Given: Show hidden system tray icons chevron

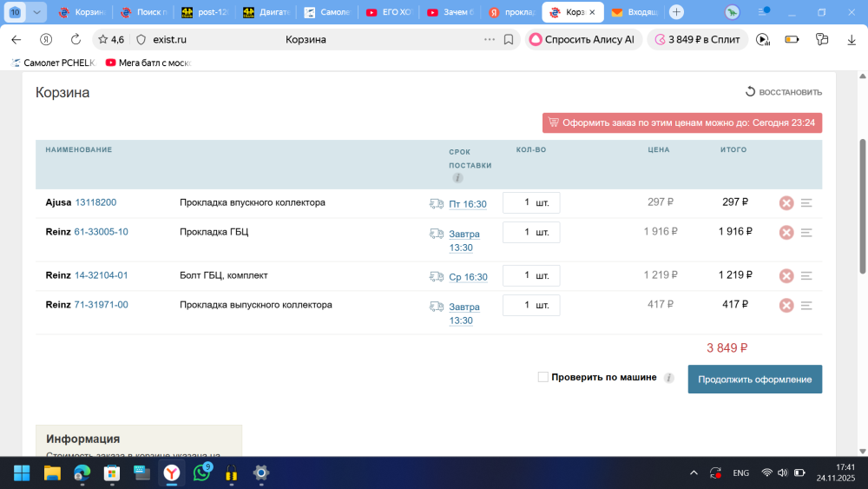Looking at the screenshot, I should (693, 473).
